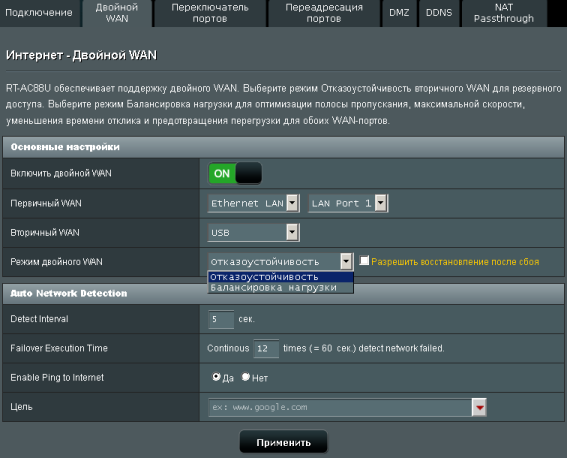
Task: Select Отказоустойчивость option in the list
Action: coord(281,277)
